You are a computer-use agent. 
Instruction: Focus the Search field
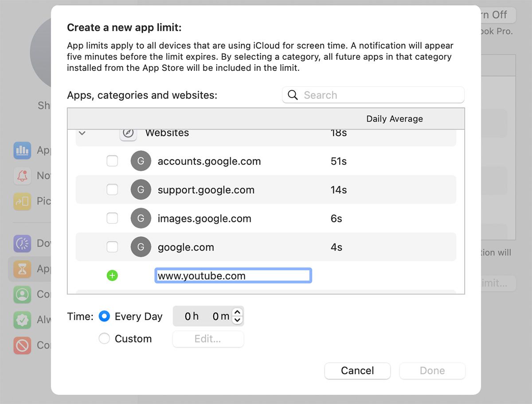pos(381,95)
